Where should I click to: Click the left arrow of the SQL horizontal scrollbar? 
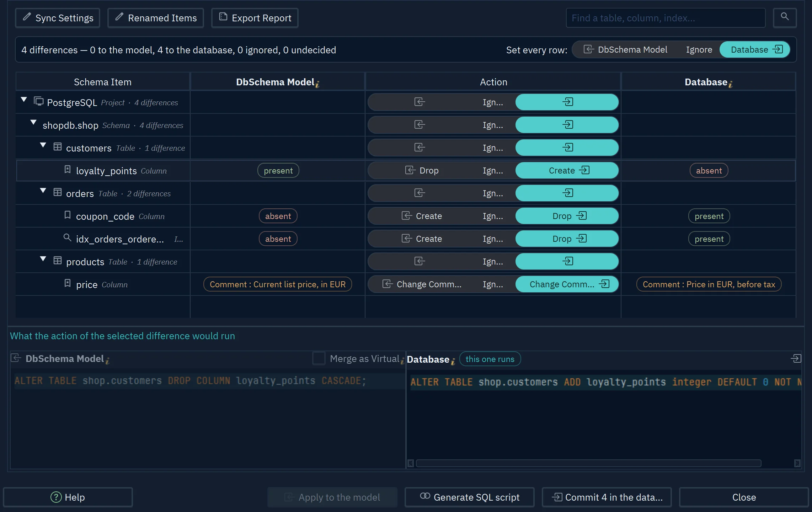pyautogui.click(x=411, y=463)
